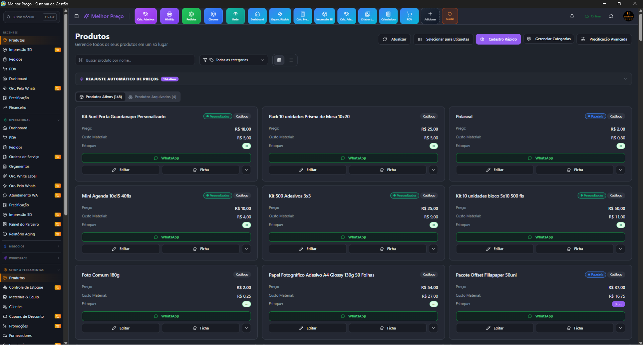This screenshot has height=362, width=644.
Task: Open the Criador shortcut in toolbar
Action: [x=368, y=16]
